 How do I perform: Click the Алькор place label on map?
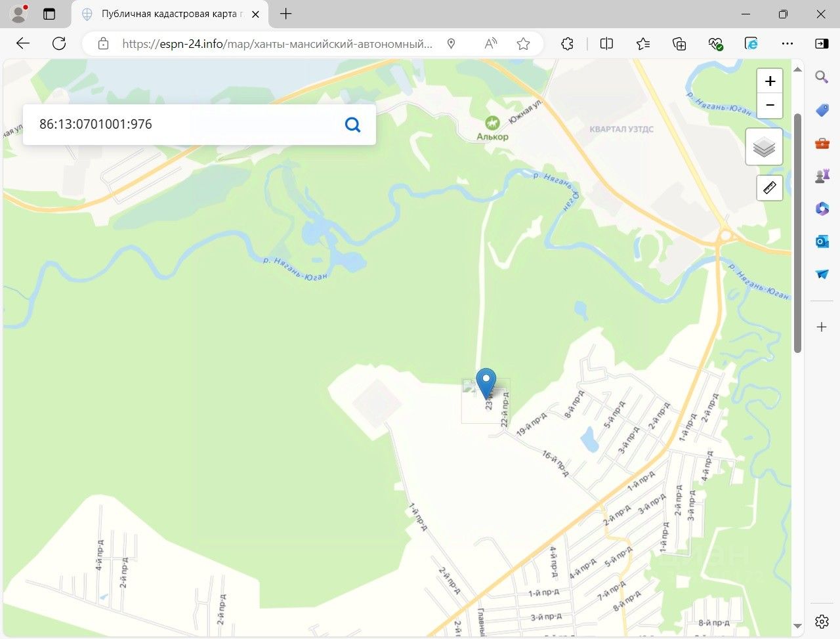click(x=492, y=136)
